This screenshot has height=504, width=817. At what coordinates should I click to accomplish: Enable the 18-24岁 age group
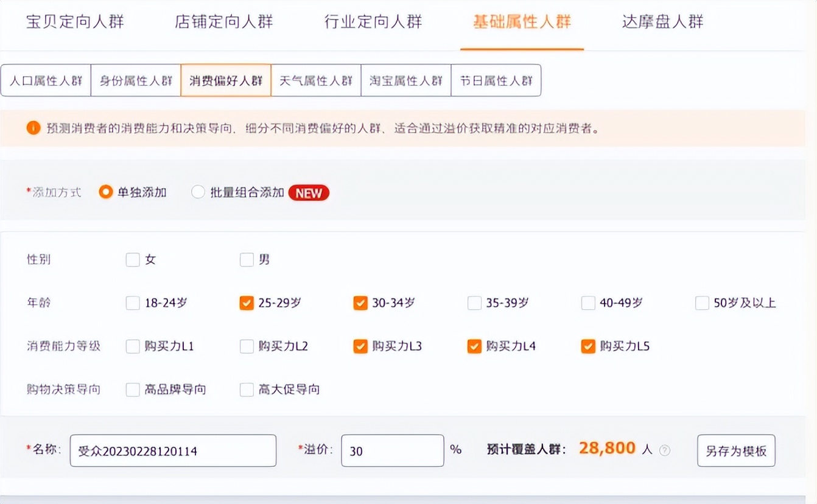click(x=133, y=303)
